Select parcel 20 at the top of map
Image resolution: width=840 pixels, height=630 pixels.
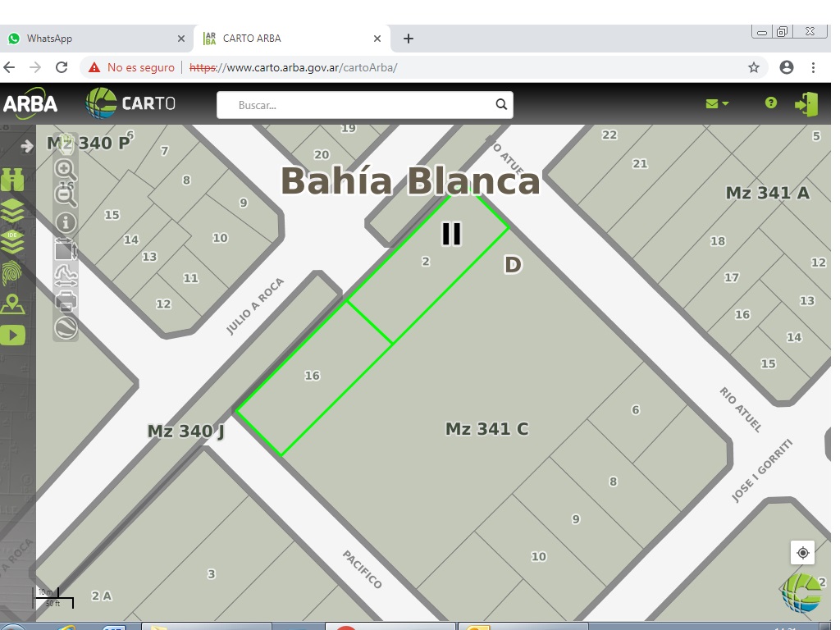pos(322,154)
